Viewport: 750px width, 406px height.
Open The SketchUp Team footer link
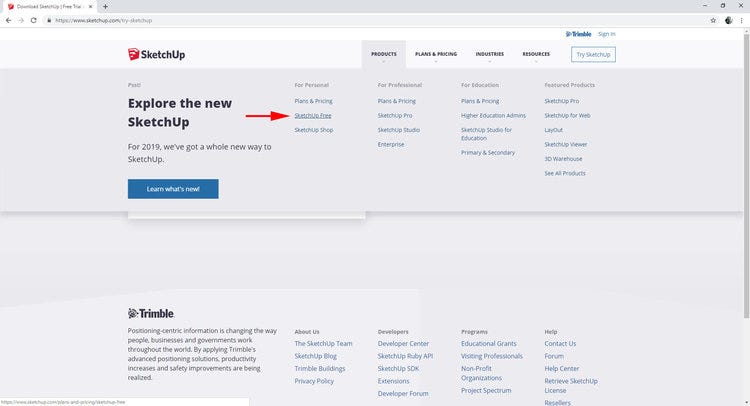click(323, 343)
